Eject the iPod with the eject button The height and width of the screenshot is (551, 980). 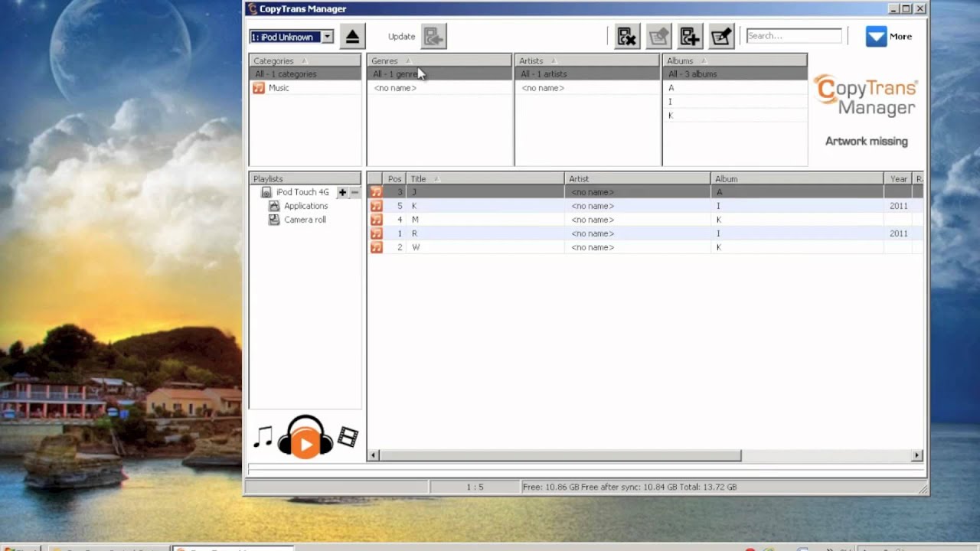coord(352,36)
